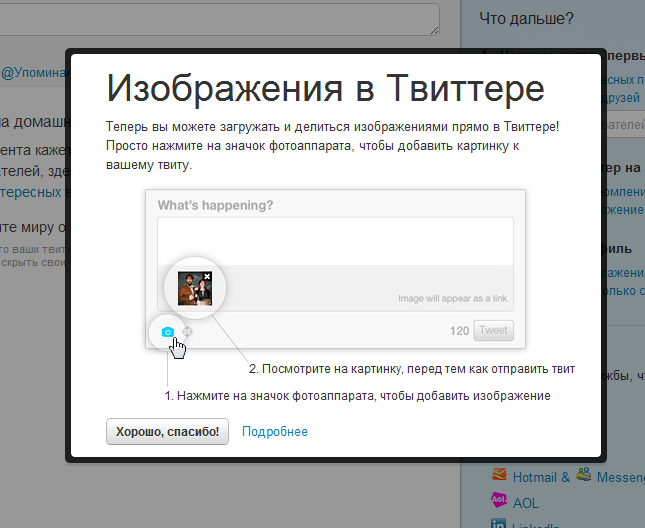Click the AOL link in background page

tap(525, 503)
